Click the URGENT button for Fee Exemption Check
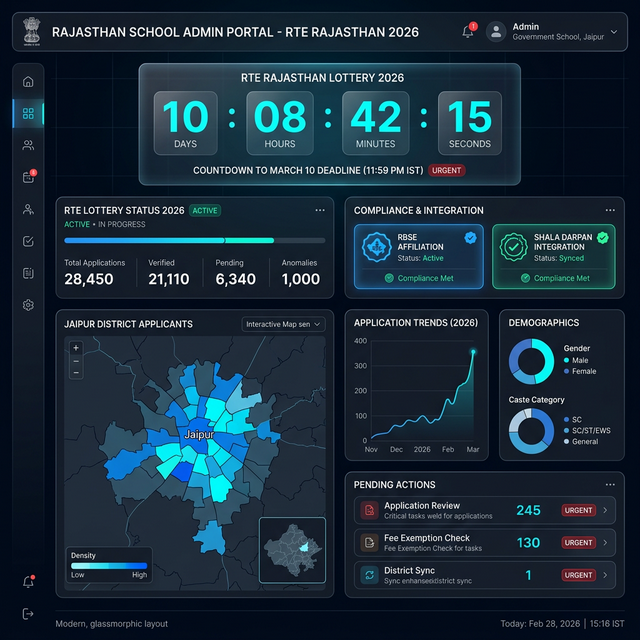This screenshot has height=640, width=640. (579, 542)
